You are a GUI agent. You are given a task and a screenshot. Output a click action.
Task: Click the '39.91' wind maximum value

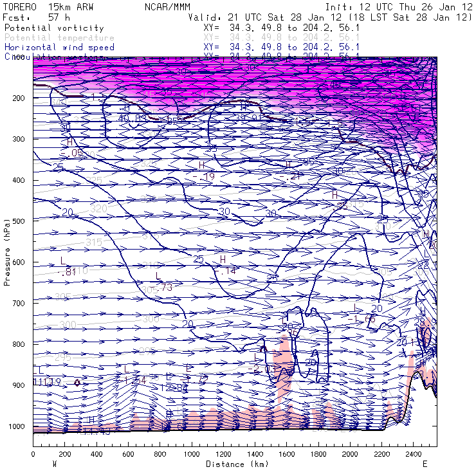click(248, 118)
